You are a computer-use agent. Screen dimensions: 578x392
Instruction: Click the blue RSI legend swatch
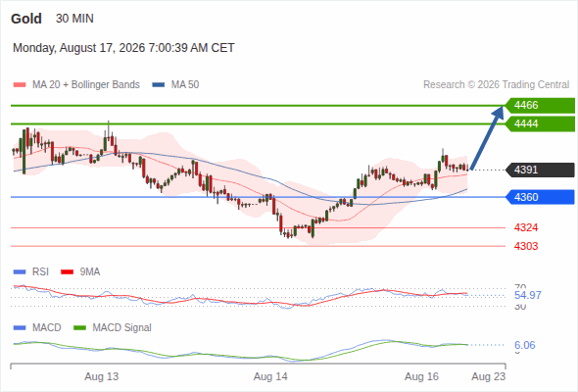point(20,272)
